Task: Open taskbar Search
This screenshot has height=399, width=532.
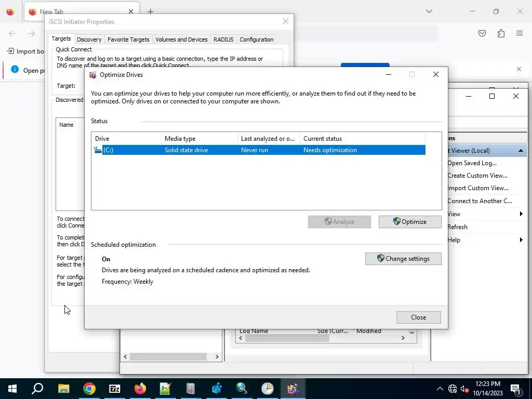Action: coord(37,389)
